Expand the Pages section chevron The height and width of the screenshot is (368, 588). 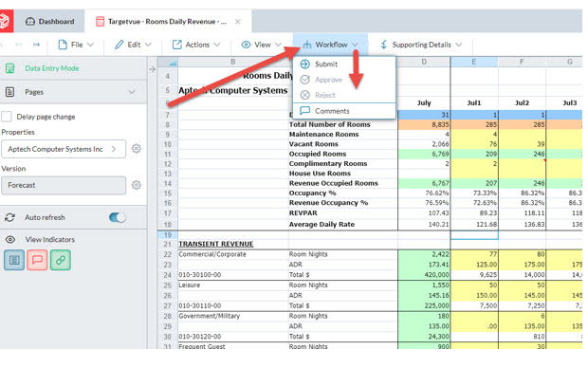[x=132, y=92]
